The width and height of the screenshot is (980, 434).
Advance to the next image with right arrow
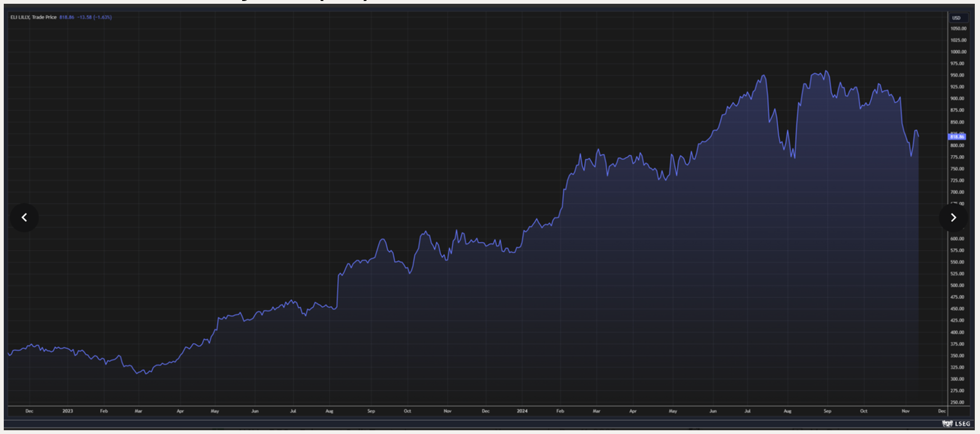pyautogui.click(x=953, y=217)
